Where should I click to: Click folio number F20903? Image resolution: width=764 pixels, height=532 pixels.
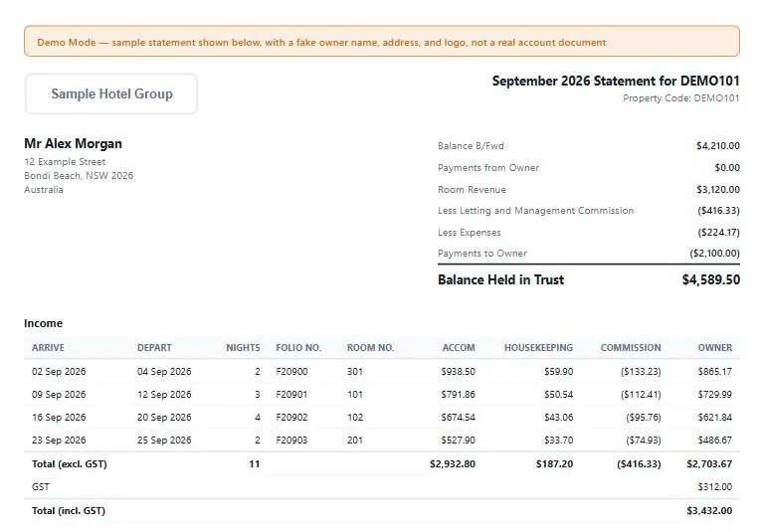tap(291, 441)
